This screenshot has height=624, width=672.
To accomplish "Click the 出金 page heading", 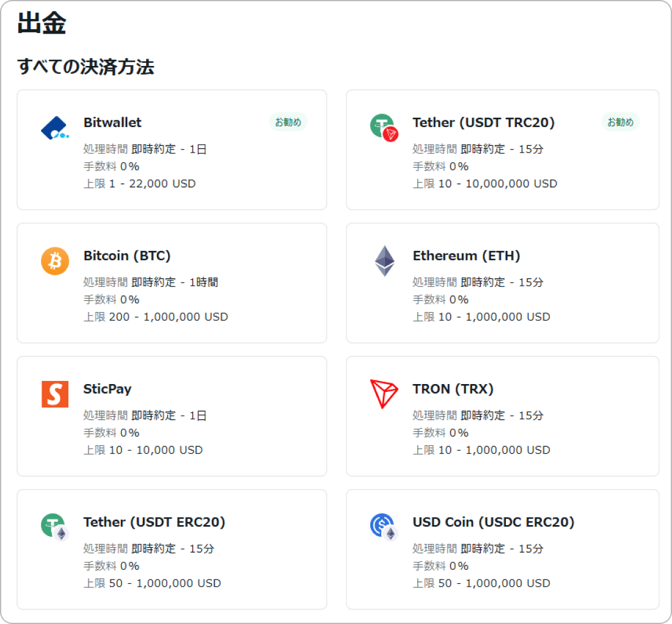I will tap(42, 23).
